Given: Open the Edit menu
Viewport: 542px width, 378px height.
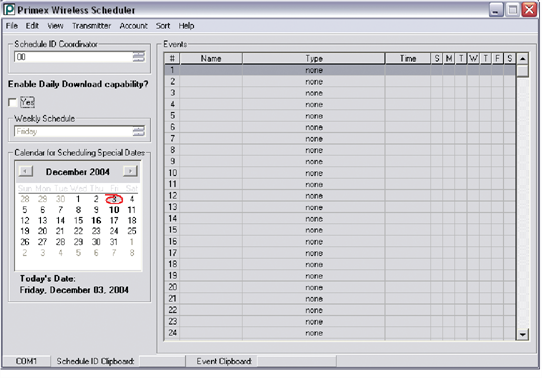Looking at the screenshot, I should [32, 26].
